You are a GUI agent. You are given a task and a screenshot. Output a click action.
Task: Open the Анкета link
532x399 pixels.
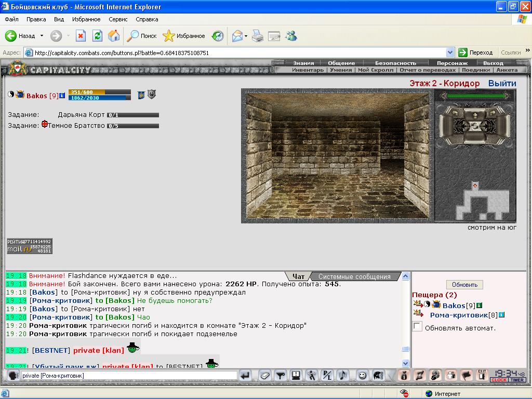coord(507,70)
